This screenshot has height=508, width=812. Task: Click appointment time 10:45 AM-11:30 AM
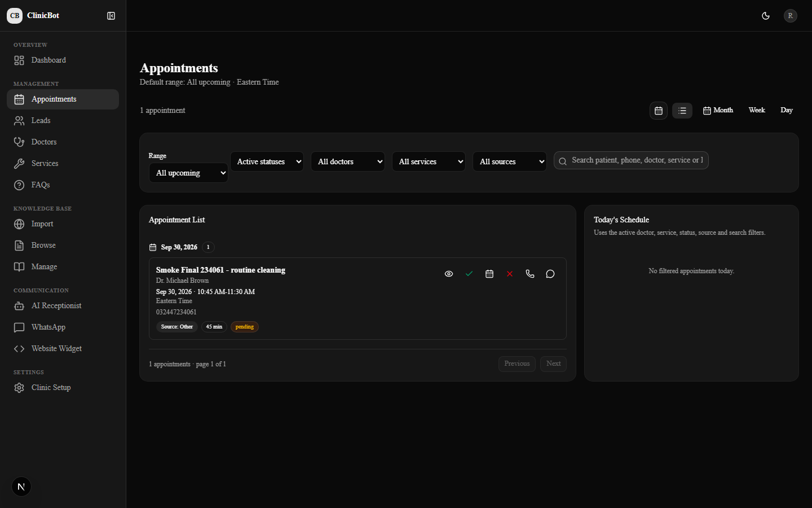point(226,292)
